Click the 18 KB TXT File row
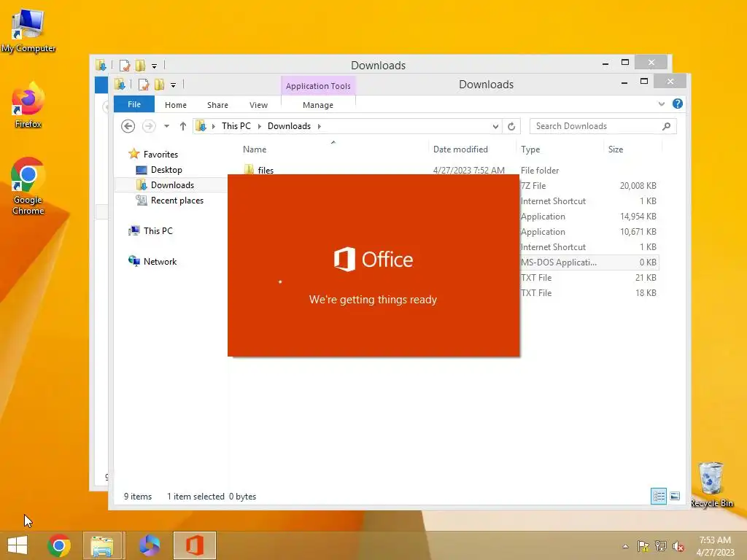747x560 pixels. (589, 293)
